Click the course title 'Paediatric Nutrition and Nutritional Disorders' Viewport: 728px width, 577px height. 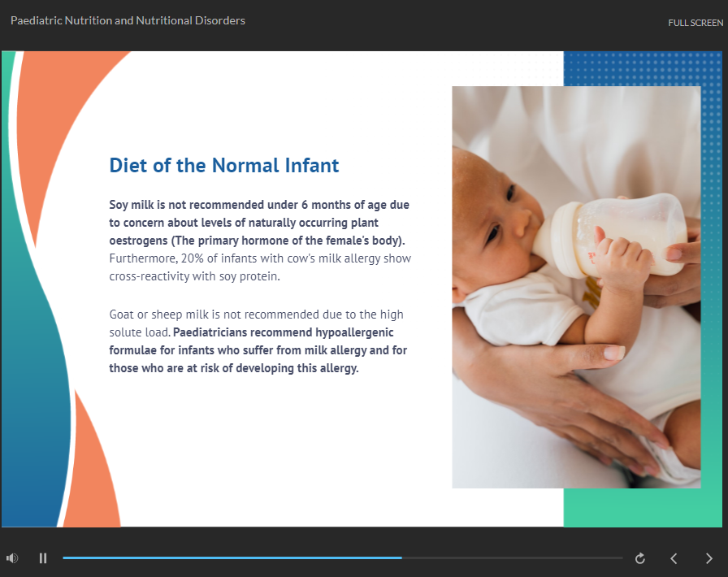128,20
